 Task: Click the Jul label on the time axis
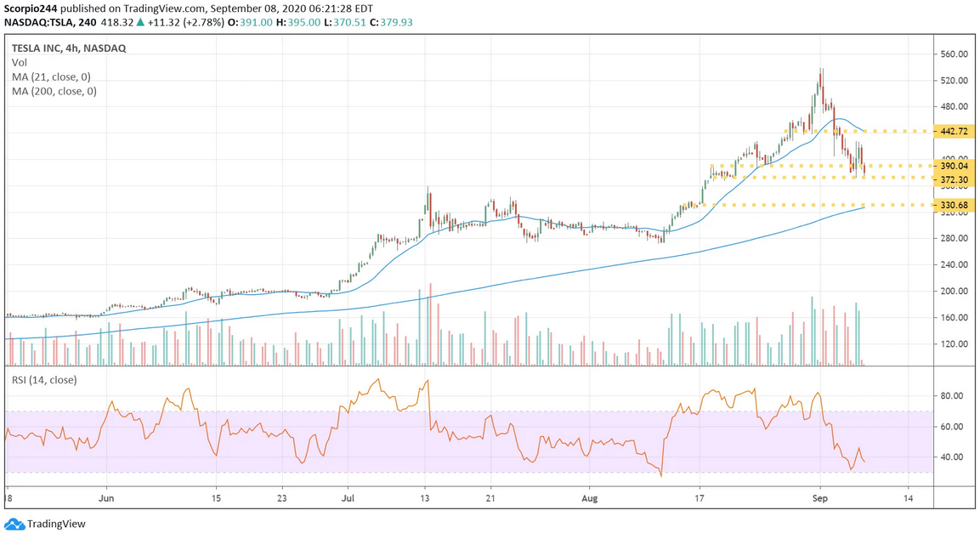(348, 498)
